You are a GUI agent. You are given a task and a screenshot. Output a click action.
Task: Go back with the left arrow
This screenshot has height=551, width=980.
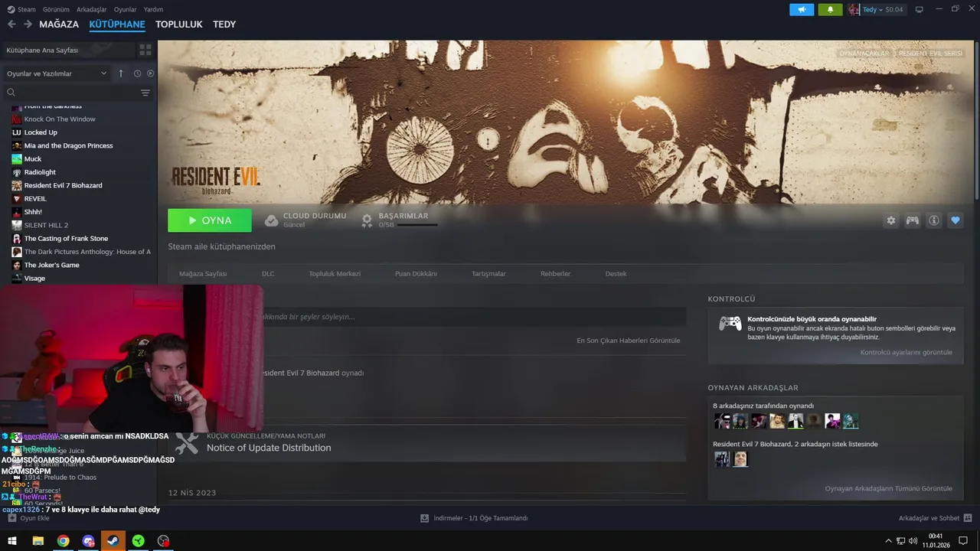[11, 24]
